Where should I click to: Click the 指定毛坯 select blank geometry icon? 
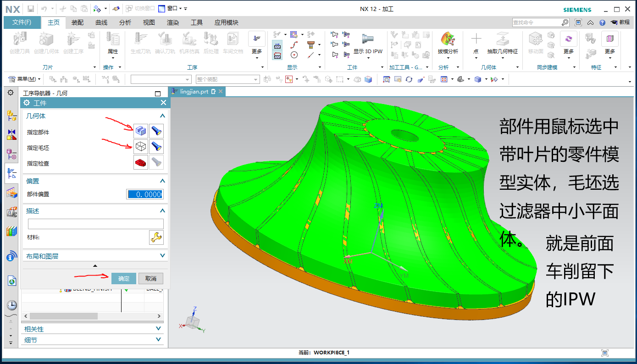point(141,147)
